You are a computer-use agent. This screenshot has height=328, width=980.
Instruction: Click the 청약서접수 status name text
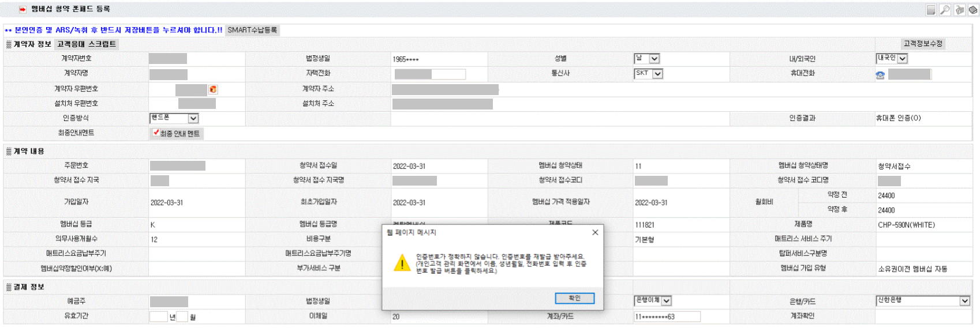tap(895, 166)
